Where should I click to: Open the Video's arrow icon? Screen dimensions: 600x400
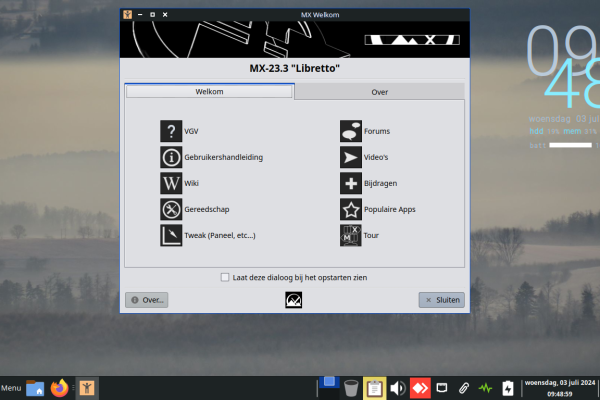[x=350, y=157]
